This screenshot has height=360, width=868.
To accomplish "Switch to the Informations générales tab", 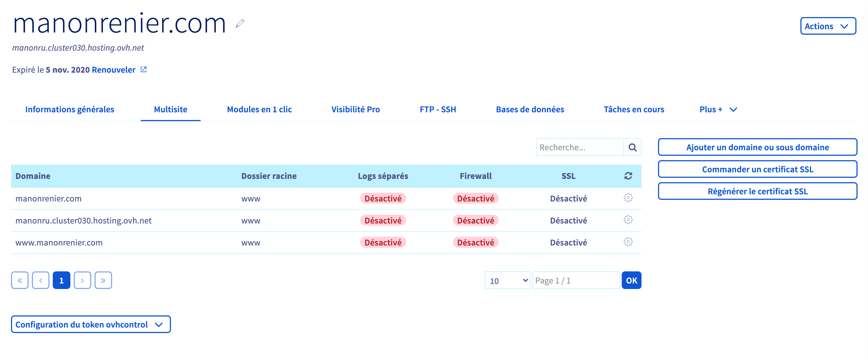I will point(70,109).
